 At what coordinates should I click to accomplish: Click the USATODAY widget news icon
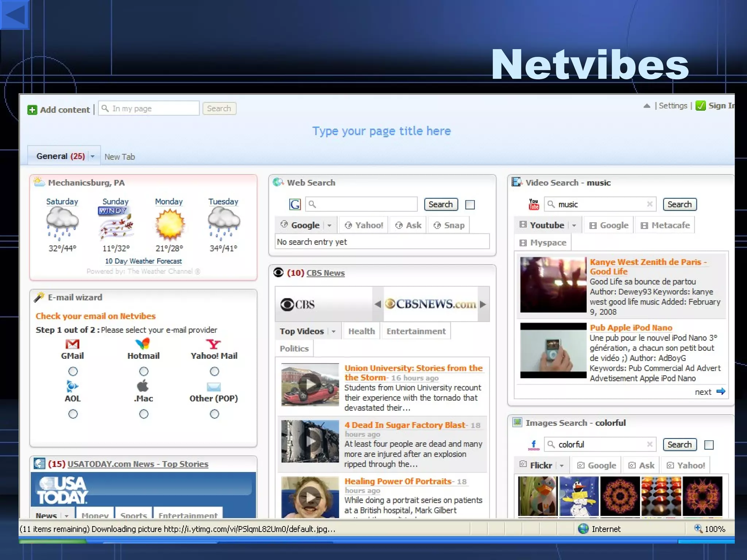click(39, 463)
